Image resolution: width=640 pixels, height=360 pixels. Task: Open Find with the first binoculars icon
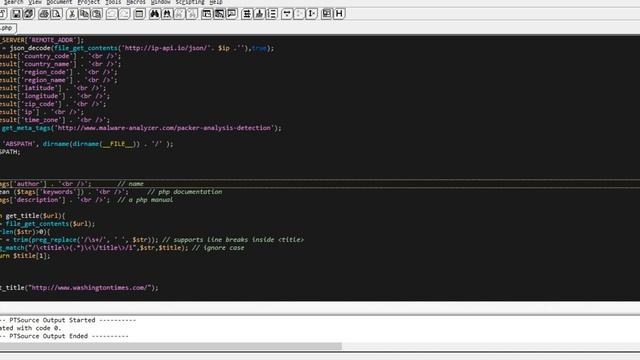click(x=154, y=14)
